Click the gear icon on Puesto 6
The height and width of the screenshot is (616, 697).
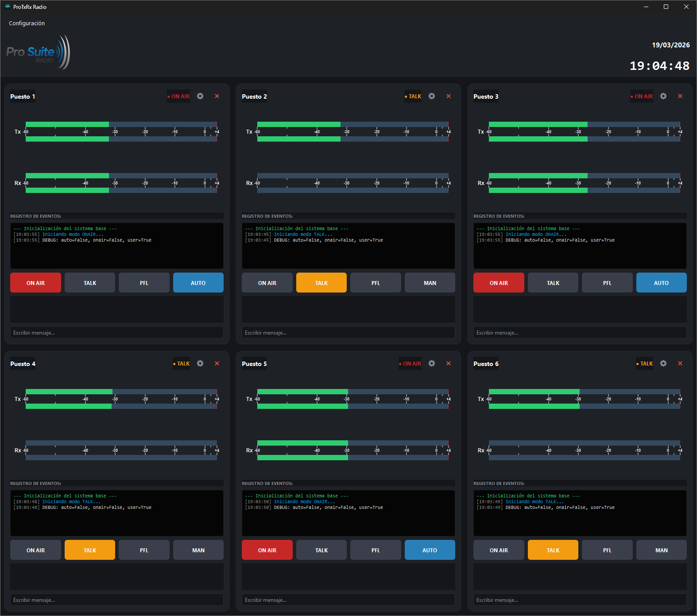point(663,363)
